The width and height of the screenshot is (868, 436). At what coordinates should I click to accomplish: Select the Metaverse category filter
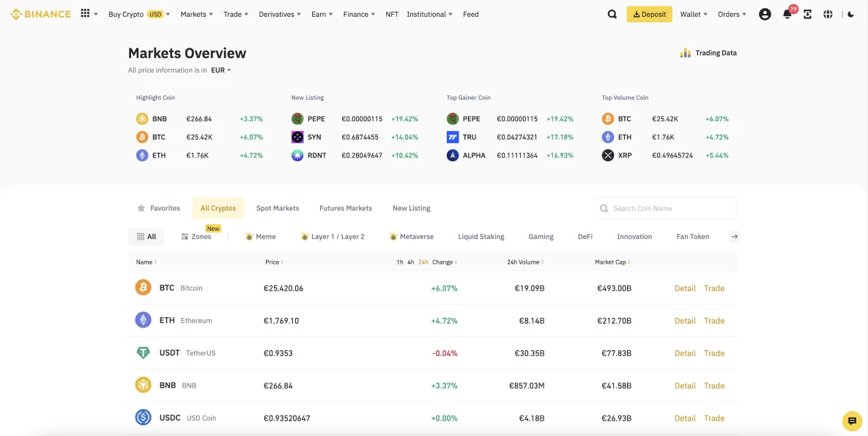pyautogui.click(x=412, y=237)
